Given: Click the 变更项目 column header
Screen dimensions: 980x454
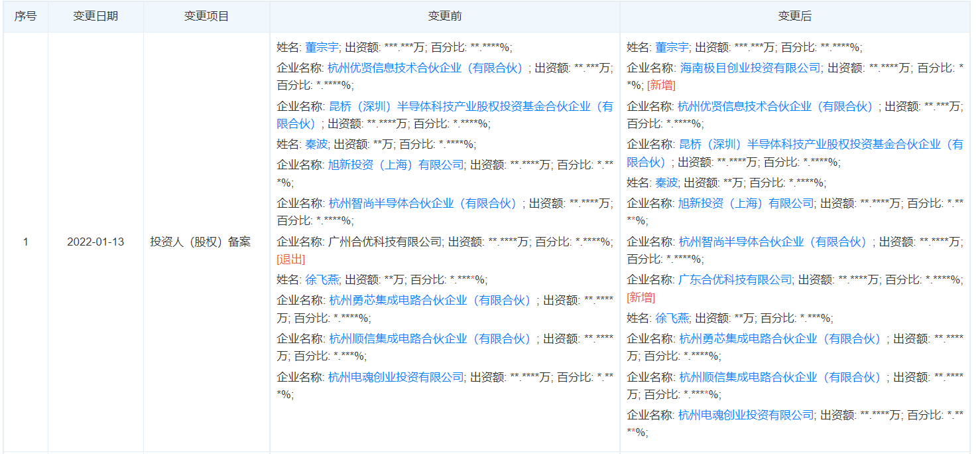Looking at the screenshot, I should coord(206,17).
